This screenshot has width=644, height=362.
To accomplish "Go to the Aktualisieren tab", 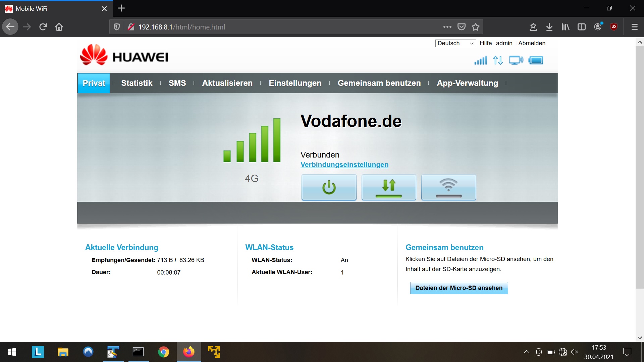I will pyautogui.click(x=227, y=83).
